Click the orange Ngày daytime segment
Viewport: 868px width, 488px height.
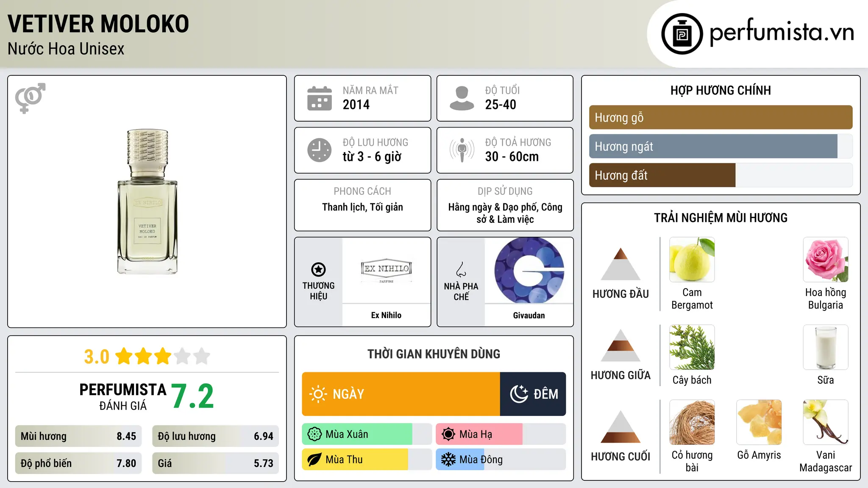pyautogui.click(x=401, y=394)
